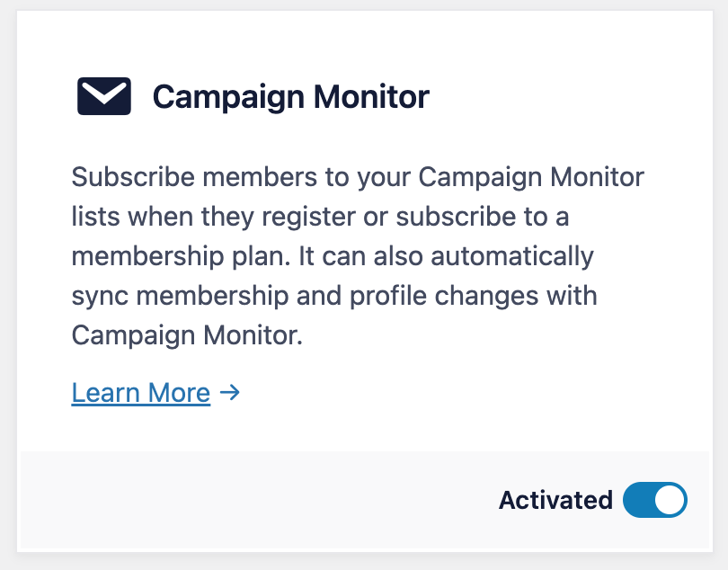Screen dimensions: 728x570
Task: Toggle off the Activated switch
Action: [x=654, y=500]
